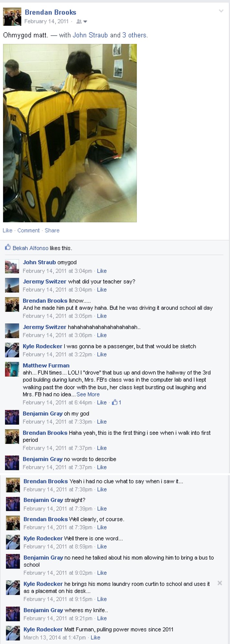Like Kyle's 'power moves since 2011' comment
230x644 pixels.
coord(95,638)
